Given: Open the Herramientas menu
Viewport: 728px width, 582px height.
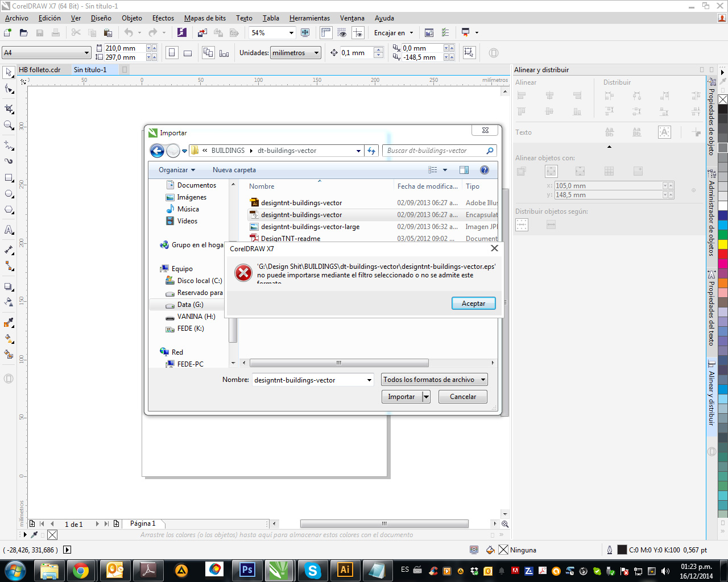Looking at the screenshot, I should (309, 18).
